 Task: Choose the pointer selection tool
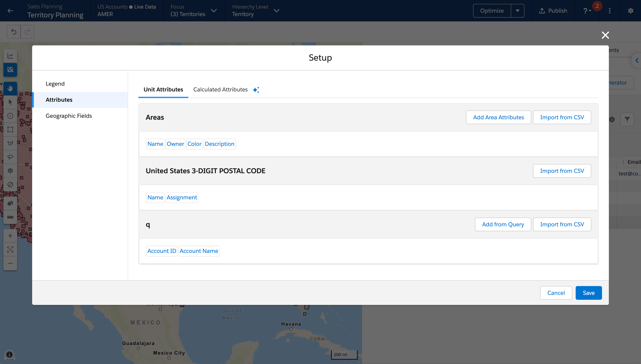tap(10, 102)
